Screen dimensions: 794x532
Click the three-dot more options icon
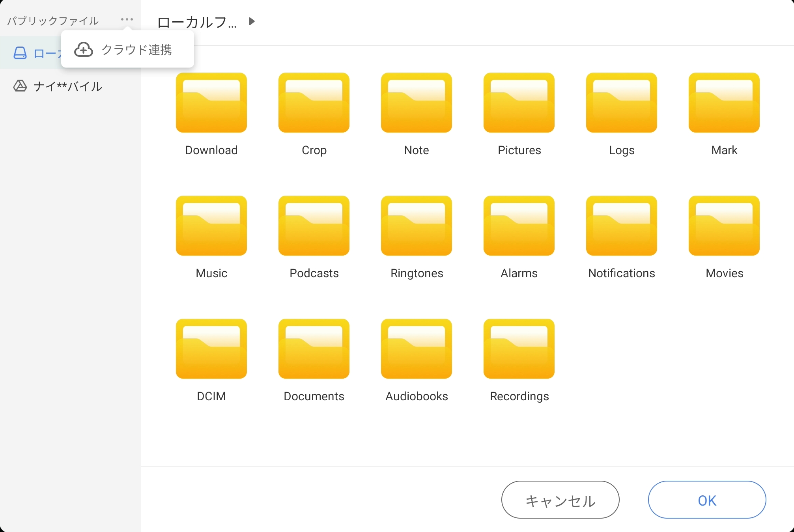pyautogui.click(x=127, y=19)
